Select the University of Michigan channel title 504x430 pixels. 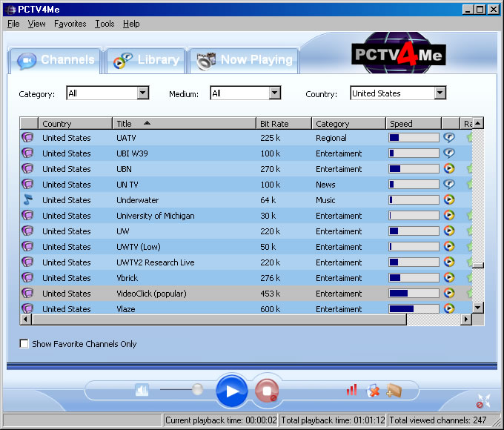155,216
